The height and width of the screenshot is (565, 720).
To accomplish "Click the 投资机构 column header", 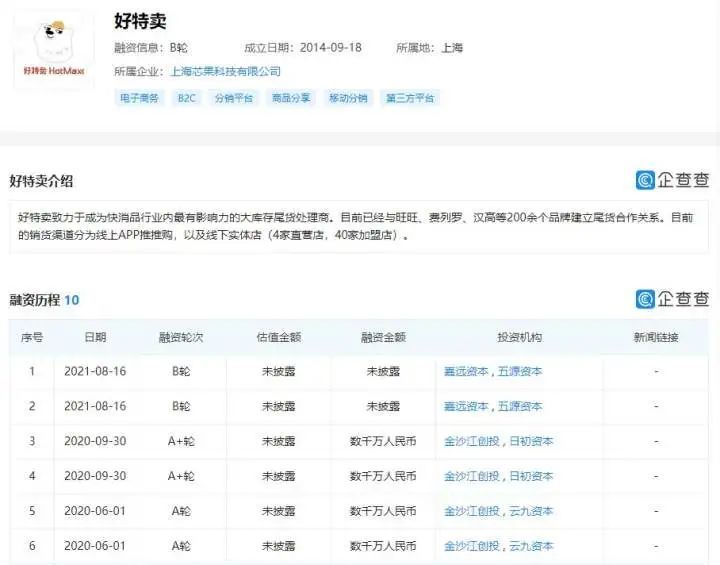I will 519,337.
